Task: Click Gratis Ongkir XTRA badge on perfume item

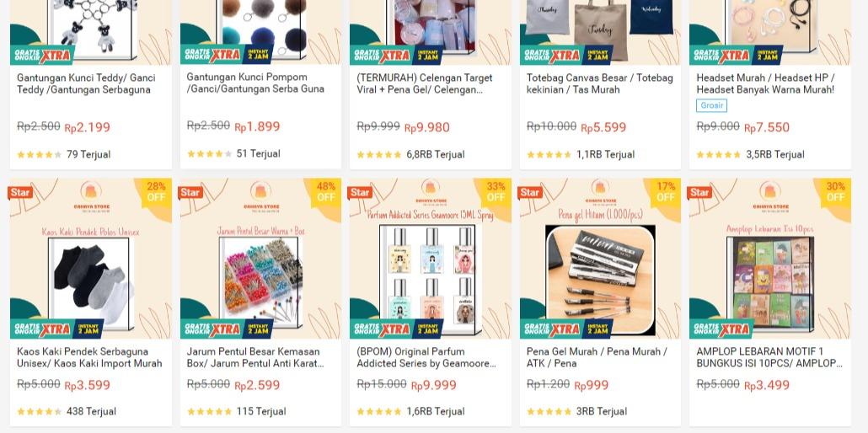Action: click(381, 329)
